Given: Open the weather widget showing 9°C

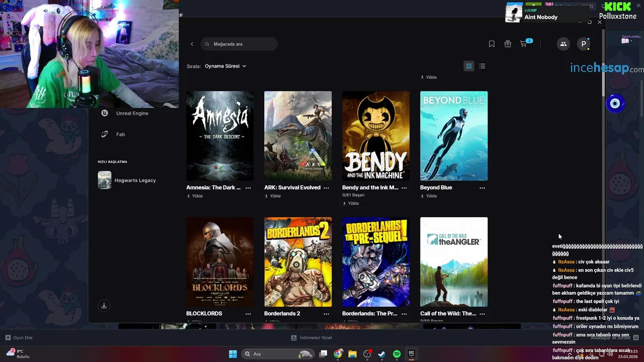Looking at the screenshot, I should tap(18, 353).
